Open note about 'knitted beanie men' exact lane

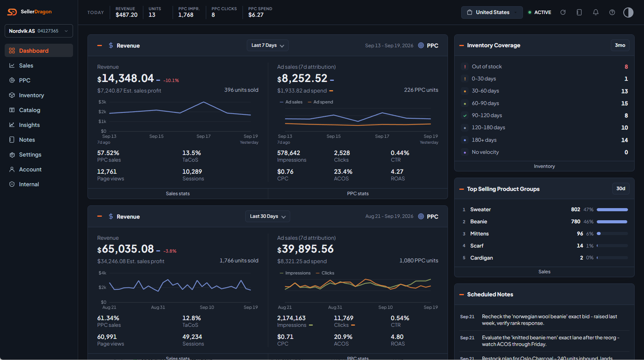pos(544,341)
